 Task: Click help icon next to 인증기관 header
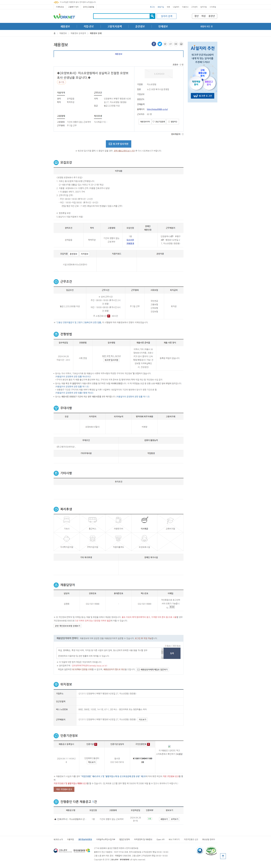[96, 744]
